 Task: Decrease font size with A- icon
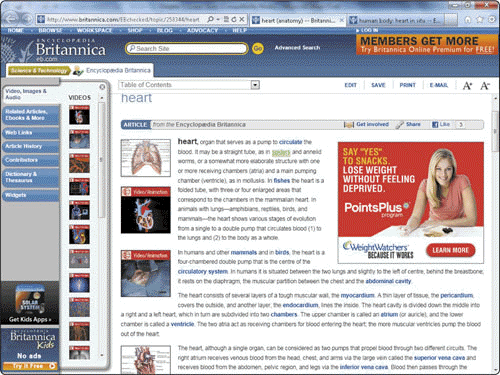[x=485, y=86]
